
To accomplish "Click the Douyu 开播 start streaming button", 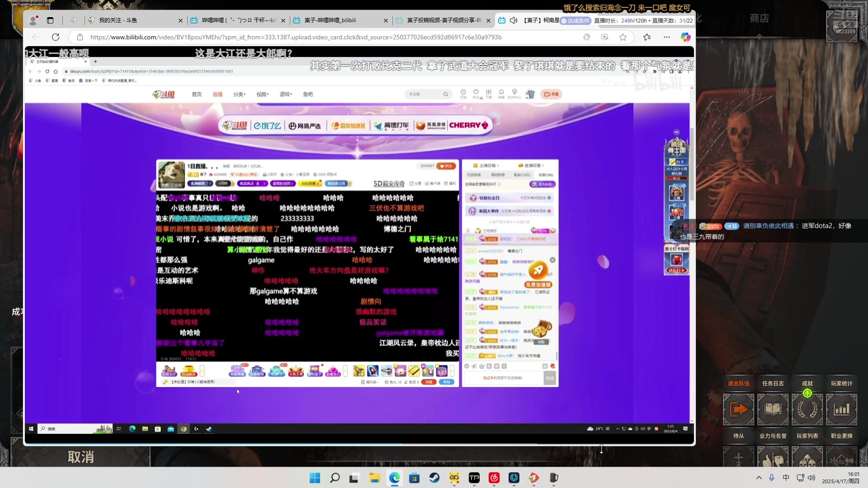I will [551, 94].
